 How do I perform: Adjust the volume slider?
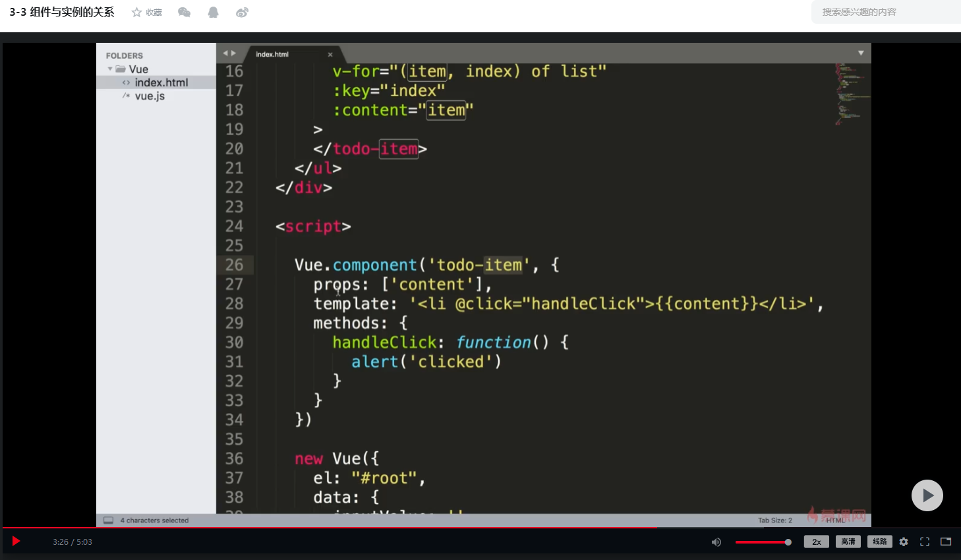pos(763,542)
